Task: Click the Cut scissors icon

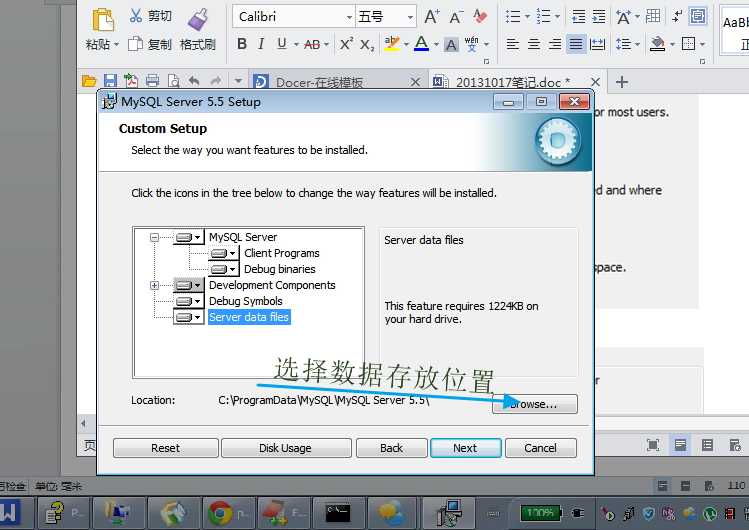Action: click(136, 16)
